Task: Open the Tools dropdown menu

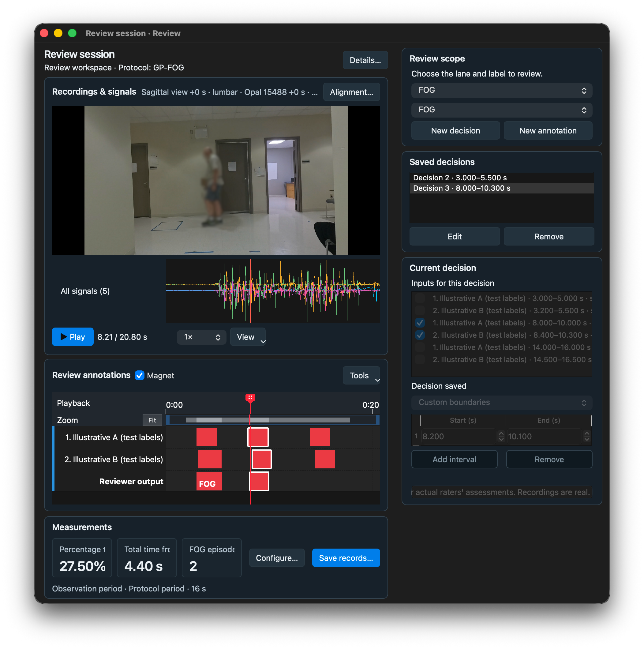Action: pyautogui.click(x=361, y=375)
